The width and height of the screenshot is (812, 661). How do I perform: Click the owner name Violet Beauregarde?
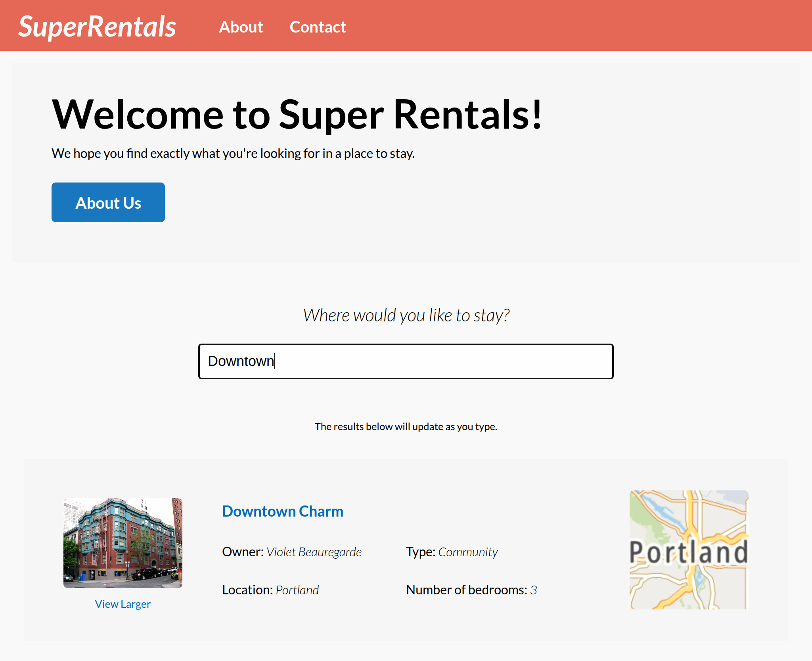click(x=314, y=551)
